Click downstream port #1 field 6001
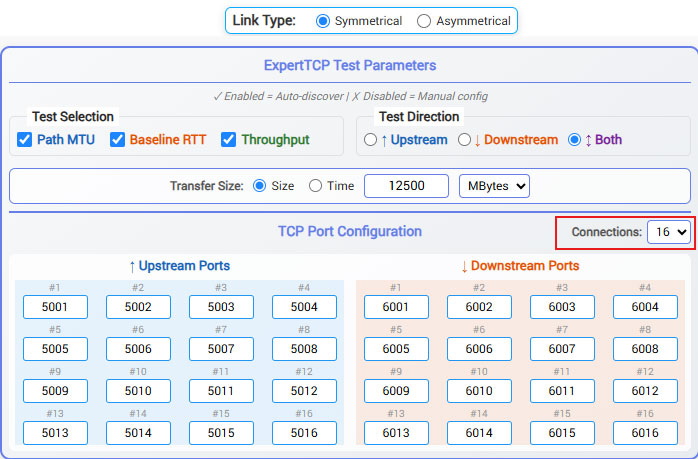The height and width of the screenshot is (459, 698). (396, 307)
